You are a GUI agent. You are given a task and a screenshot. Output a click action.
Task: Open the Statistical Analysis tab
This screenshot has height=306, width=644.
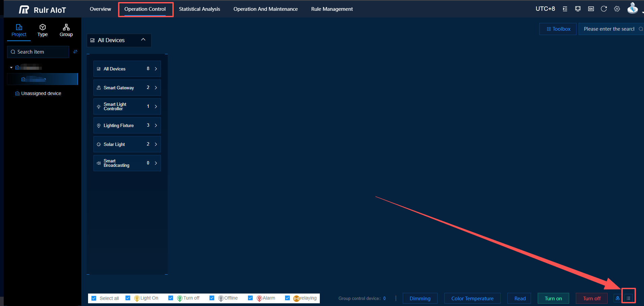(x=199, y=9)
